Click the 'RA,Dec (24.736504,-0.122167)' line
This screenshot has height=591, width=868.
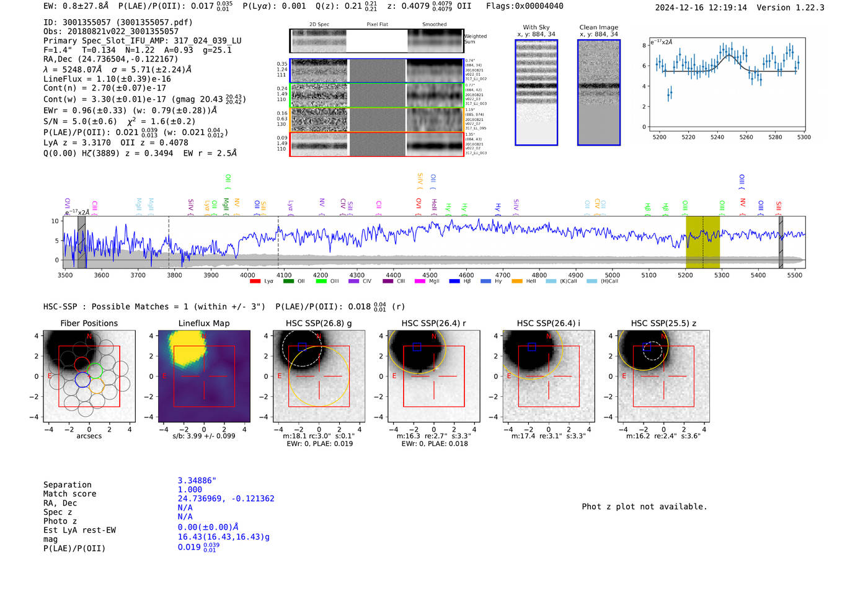[111, 59]
